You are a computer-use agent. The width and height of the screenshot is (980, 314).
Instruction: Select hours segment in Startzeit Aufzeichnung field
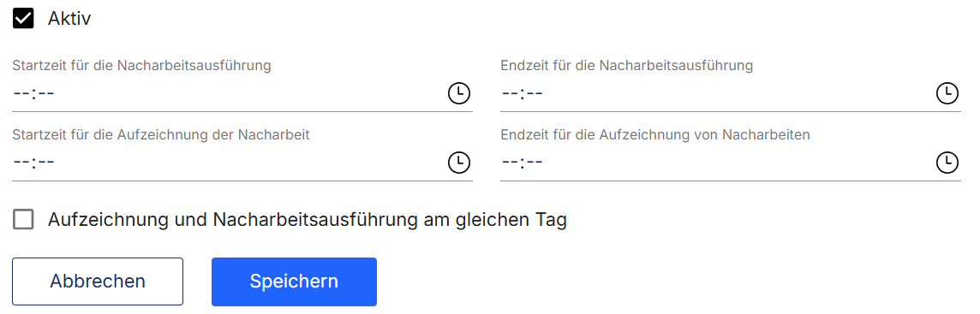(21, 163)
